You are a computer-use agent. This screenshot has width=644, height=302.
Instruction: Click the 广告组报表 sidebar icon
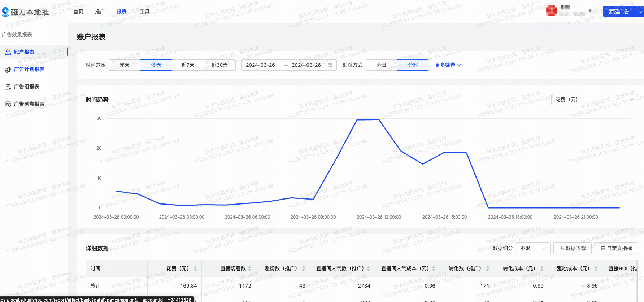[x=8, y=87]
